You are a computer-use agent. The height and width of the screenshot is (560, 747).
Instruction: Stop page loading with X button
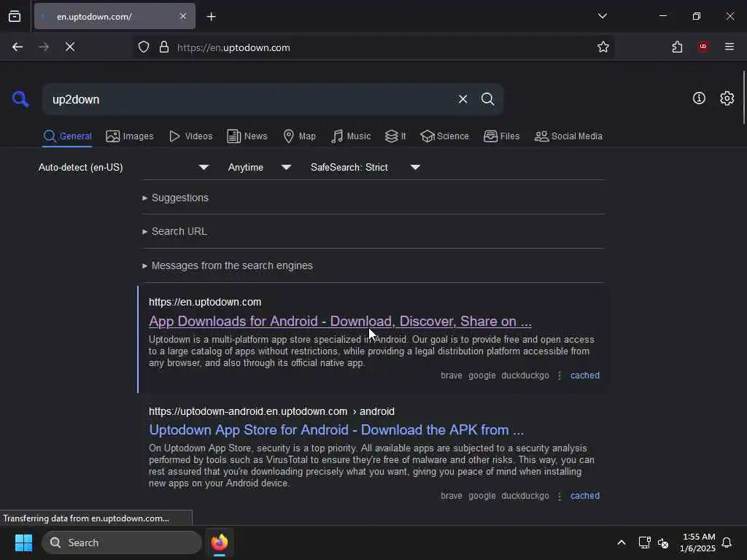[70, 47]
